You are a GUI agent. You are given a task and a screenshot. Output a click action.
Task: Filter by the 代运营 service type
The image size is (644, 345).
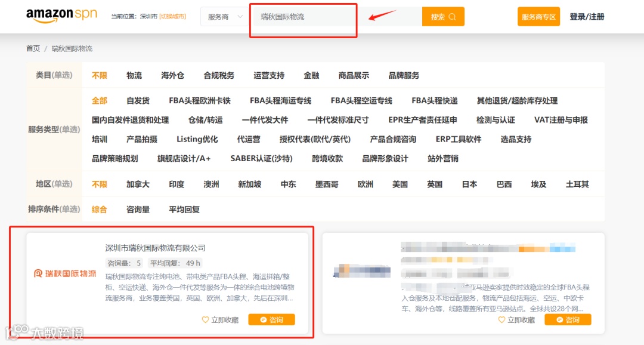(x=249, y=139)
